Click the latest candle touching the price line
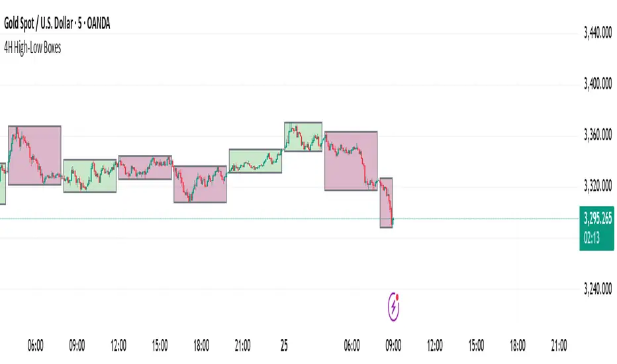The width and height of the screenshot is (617, 364). (393, 221)
